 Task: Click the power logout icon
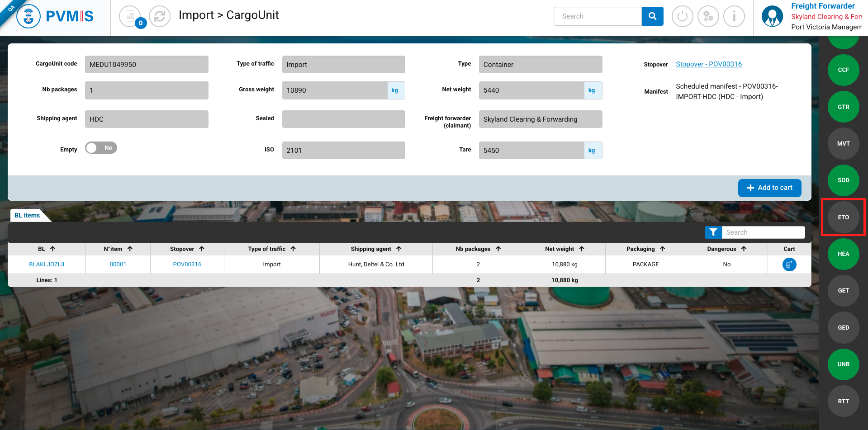682,17
